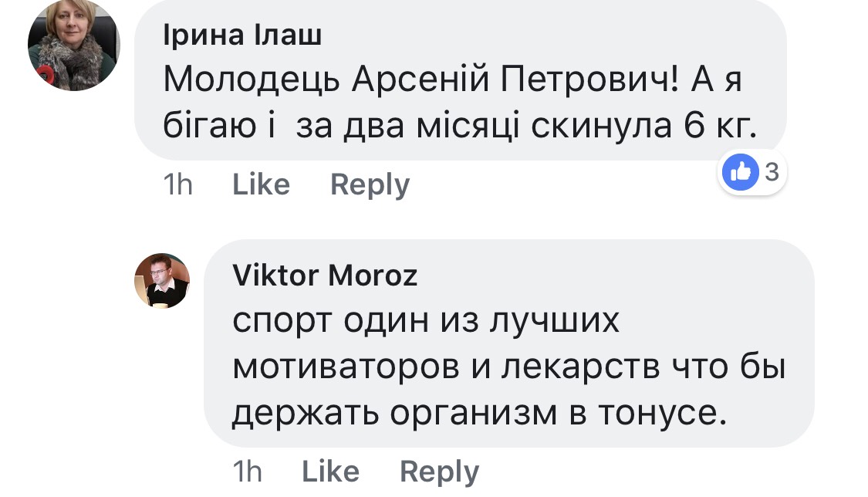Reply to Viktor Moroz's comment
868x497 pixels.
(x=439, y=472)
